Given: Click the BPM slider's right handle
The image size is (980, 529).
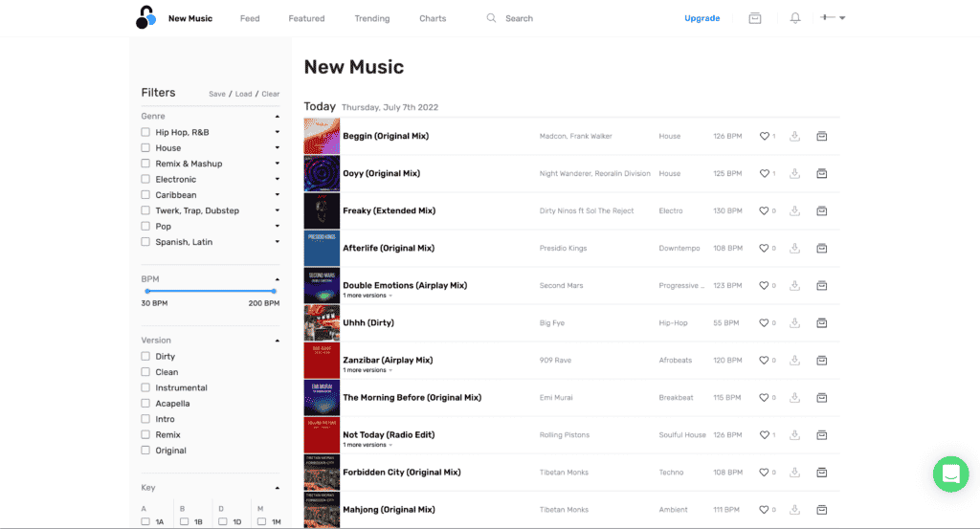Looking at the screenshot, I should [274, 291].
